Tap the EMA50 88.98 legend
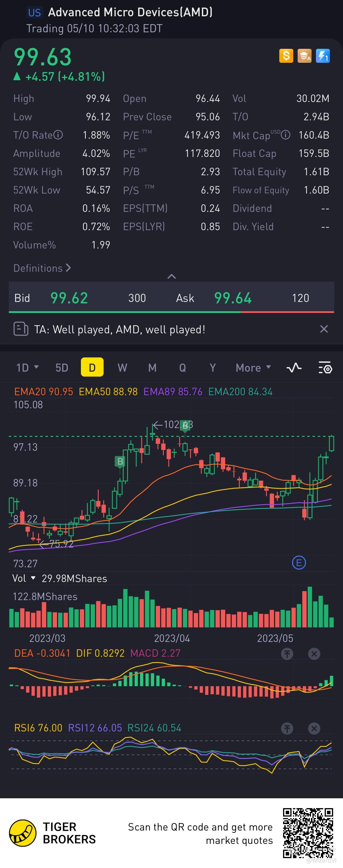The height and width of the screenshot is (868, 343). pyautogui.click(x=108, y=391)
